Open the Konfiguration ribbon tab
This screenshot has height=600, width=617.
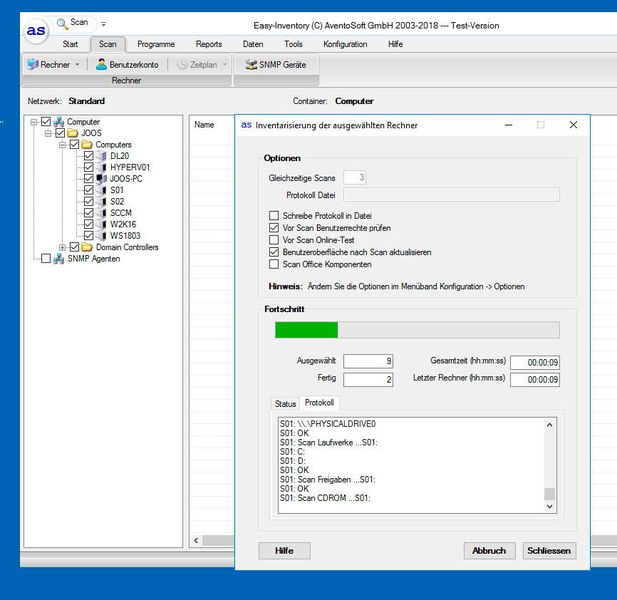click(345, 44)
